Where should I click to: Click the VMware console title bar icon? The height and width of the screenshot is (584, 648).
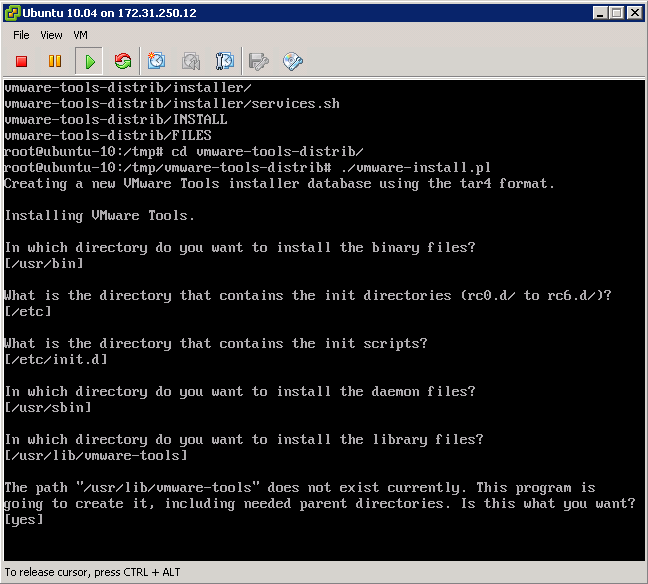pyautogui.click(x=12, y=13)
